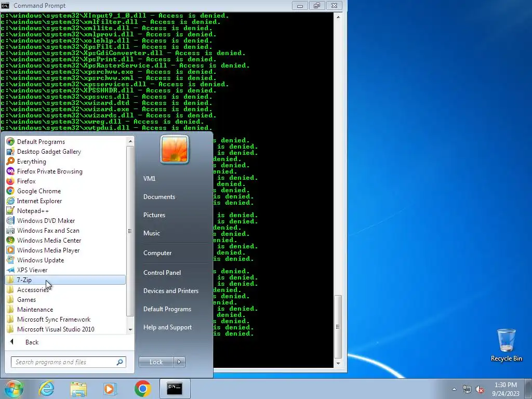This screenshot has width=532, height=399.
Task: Expand the 7-Zip folder
Action: point(65,280)
